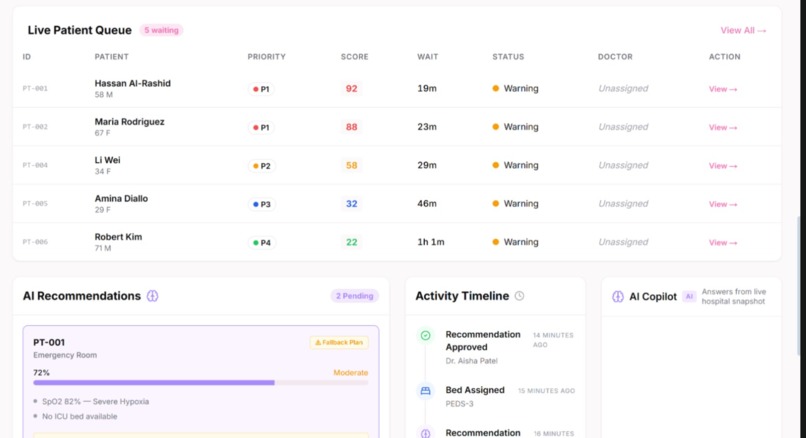Click the P4 priority badge for Robert Kim
Viewport: 806px width, 438px height.
pos(262,243)
